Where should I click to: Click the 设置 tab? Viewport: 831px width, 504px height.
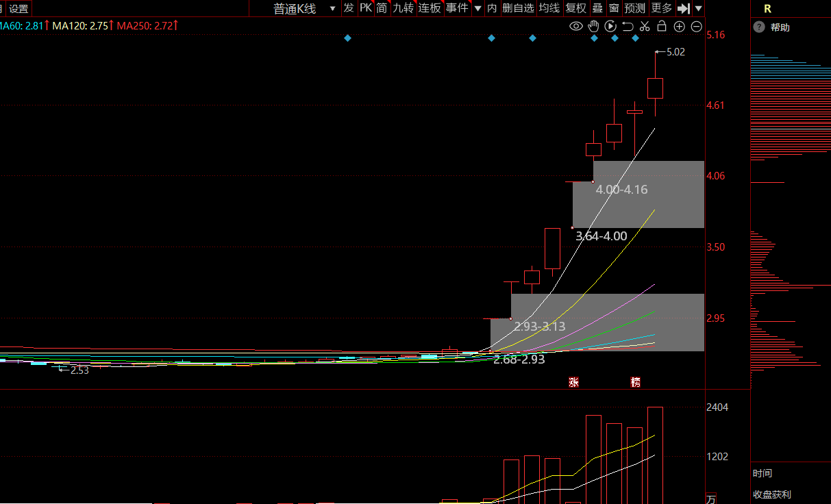18,9
